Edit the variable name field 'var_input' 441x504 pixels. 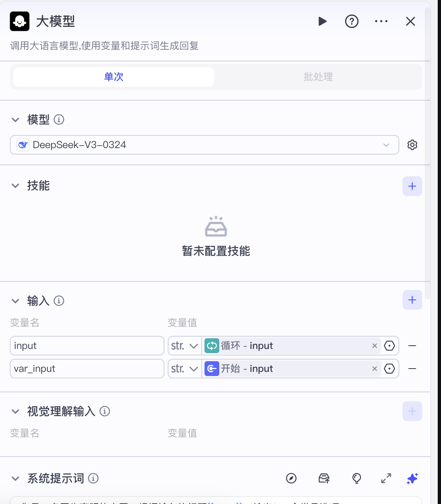[x=87, y=369]
